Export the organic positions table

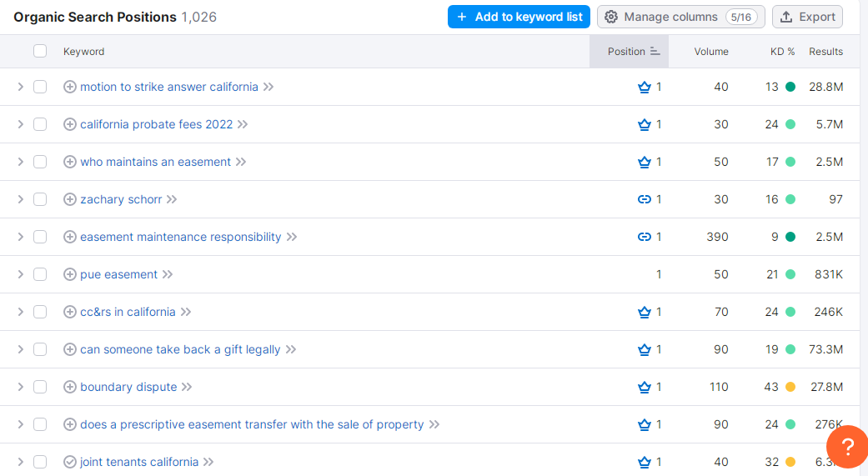(808, 18)
